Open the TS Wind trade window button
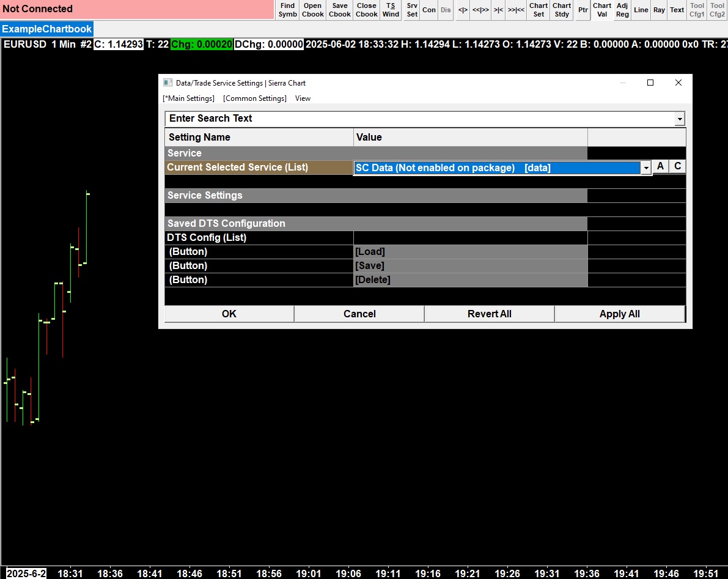728x579 pixels. pyautogui.click(x=391, y=10)
